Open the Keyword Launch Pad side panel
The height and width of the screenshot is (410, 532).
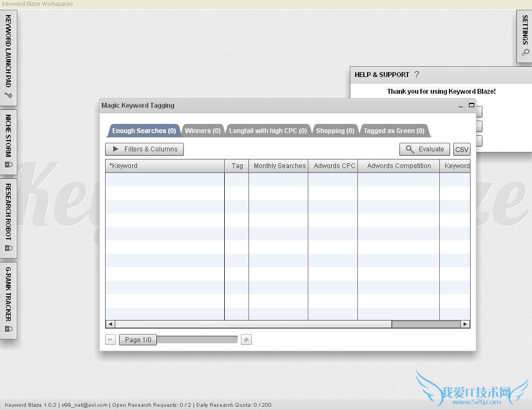(8, 57)
